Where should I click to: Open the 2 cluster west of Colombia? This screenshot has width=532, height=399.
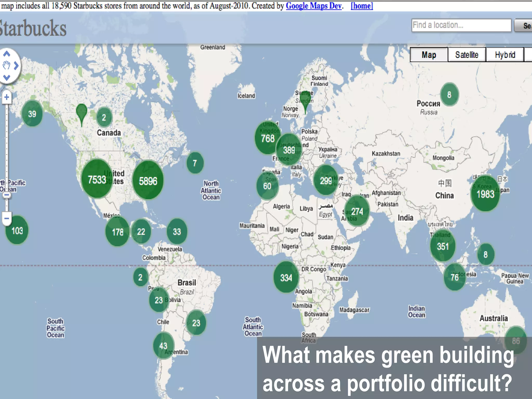click(x=140, y=277)
